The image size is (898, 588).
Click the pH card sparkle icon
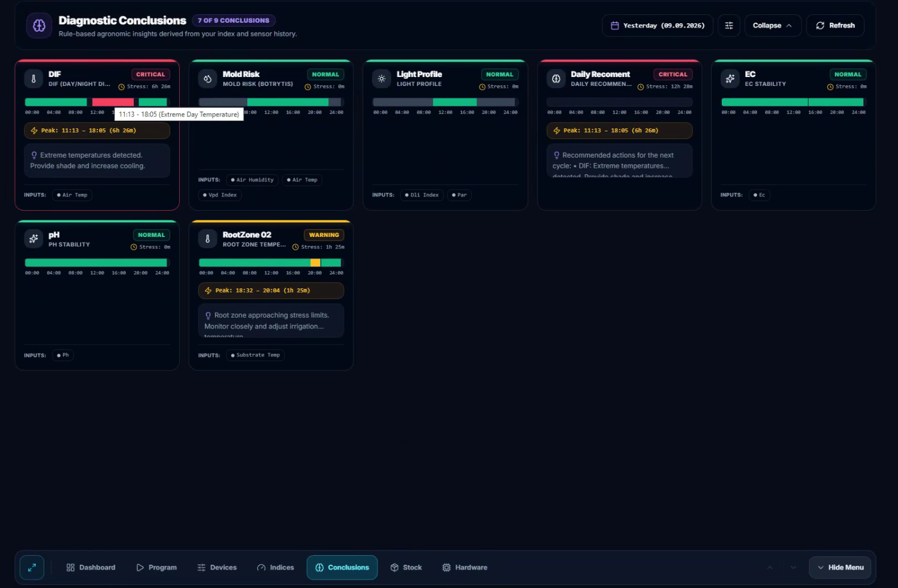click(x=33, y=239)
